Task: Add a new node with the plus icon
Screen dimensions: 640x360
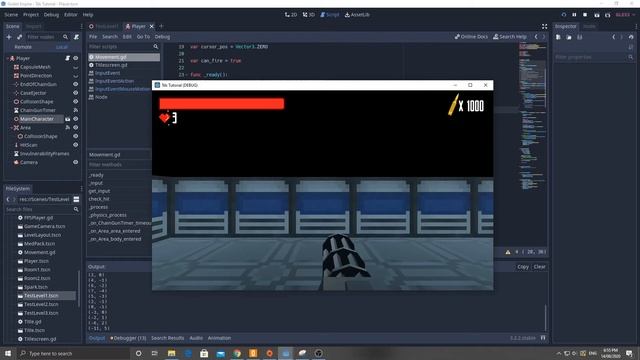Action: (x=9, y=37)
